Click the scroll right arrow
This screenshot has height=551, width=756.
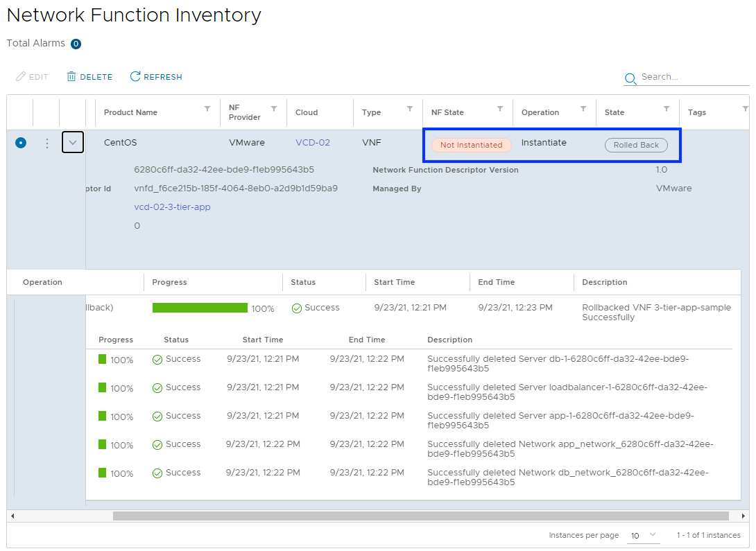[744, 516]
